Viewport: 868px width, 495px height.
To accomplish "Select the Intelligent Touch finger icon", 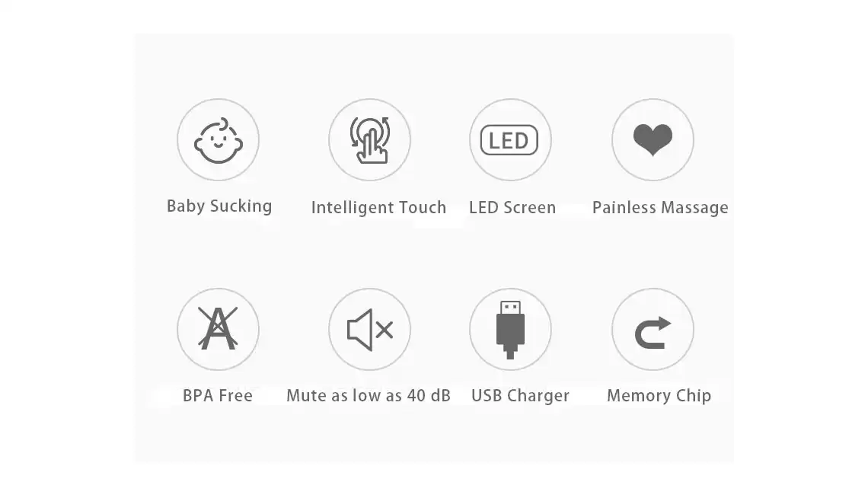I will click(370, 140).
